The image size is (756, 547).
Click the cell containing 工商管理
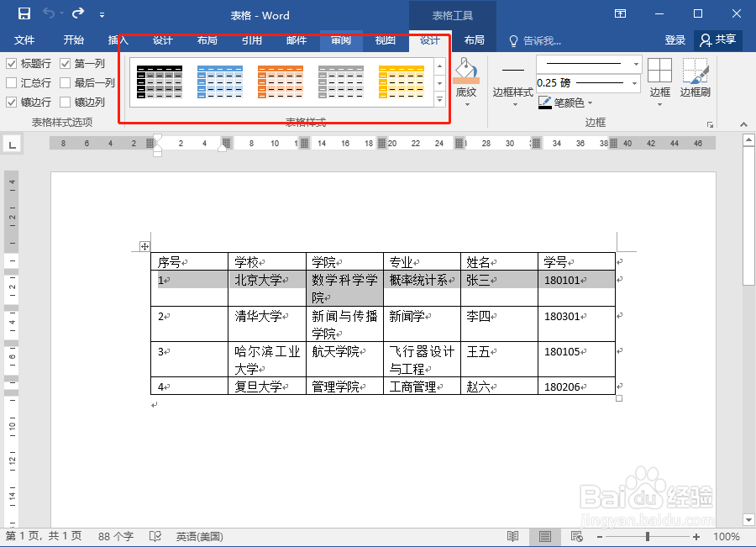[422, 386]
